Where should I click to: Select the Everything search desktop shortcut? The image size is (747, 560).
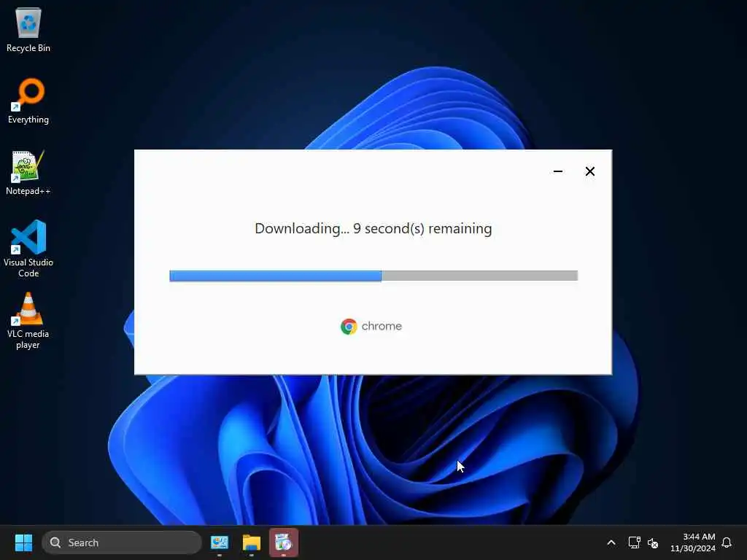(28, 101)
